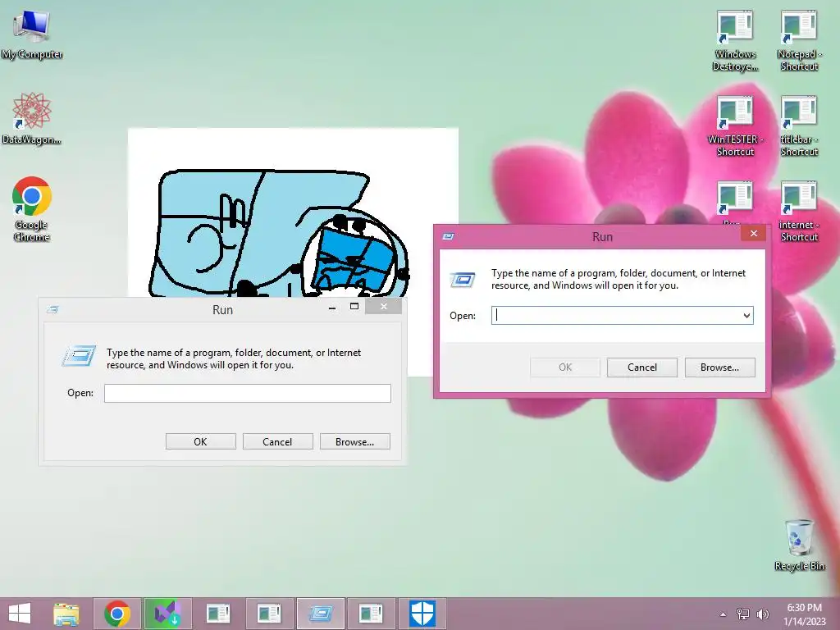Image resolution: width=840 pixels, height=630 pixels.
Task: Open the Windows Destroyer desktop shortcut
Action: click(x=735, y=41)
